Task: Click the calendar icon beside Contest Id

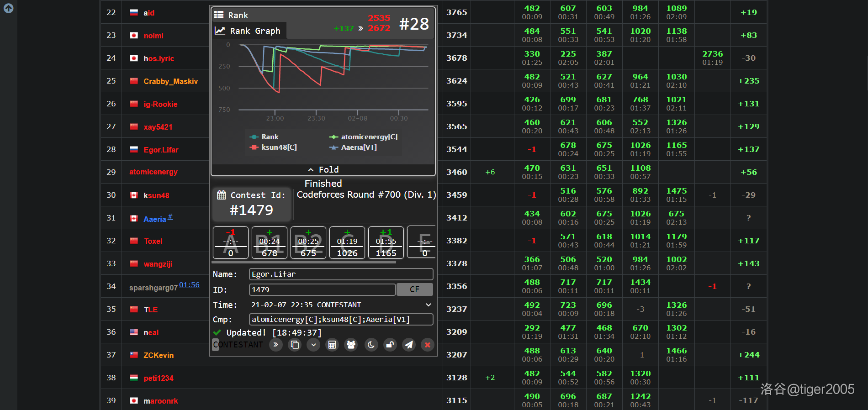Action: [x=221, y=195]
